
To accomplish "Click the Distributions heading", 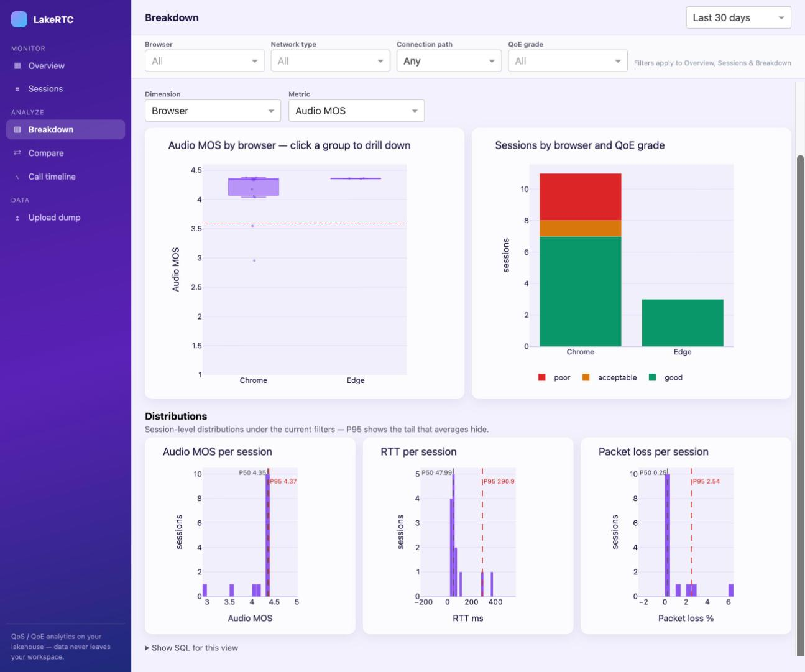I will tap(176, 417).
